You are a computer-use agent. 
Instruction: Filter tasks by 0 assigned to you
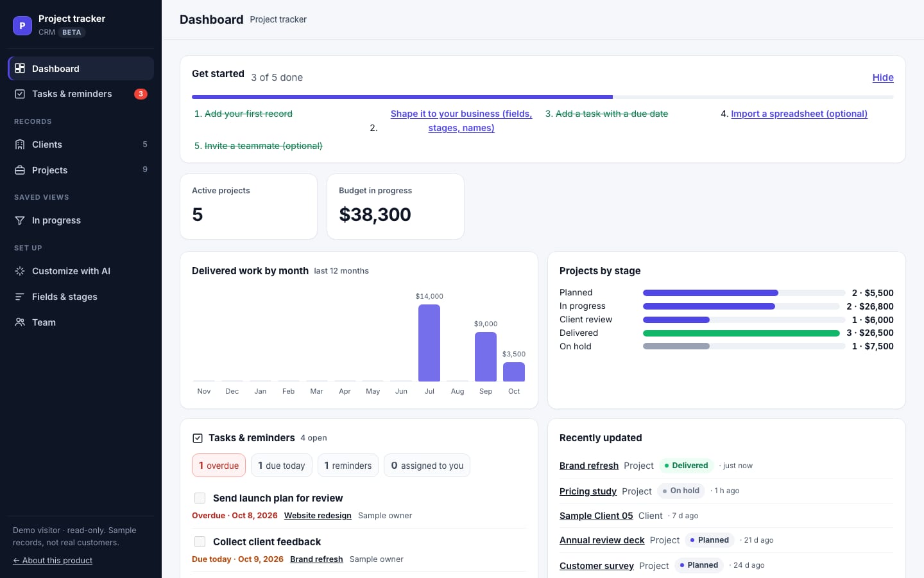(x=427, y=466)
